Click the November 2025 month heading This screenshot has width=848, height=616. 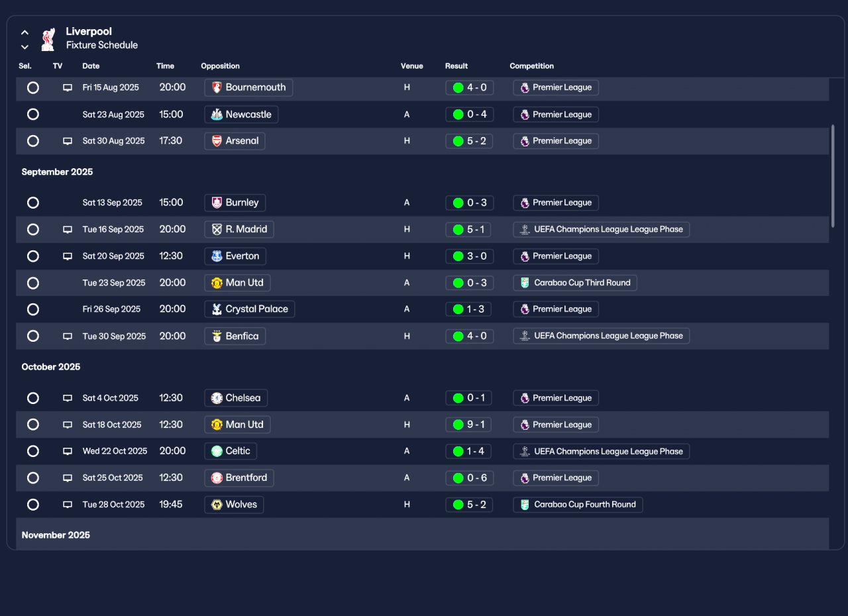(56, 535)
